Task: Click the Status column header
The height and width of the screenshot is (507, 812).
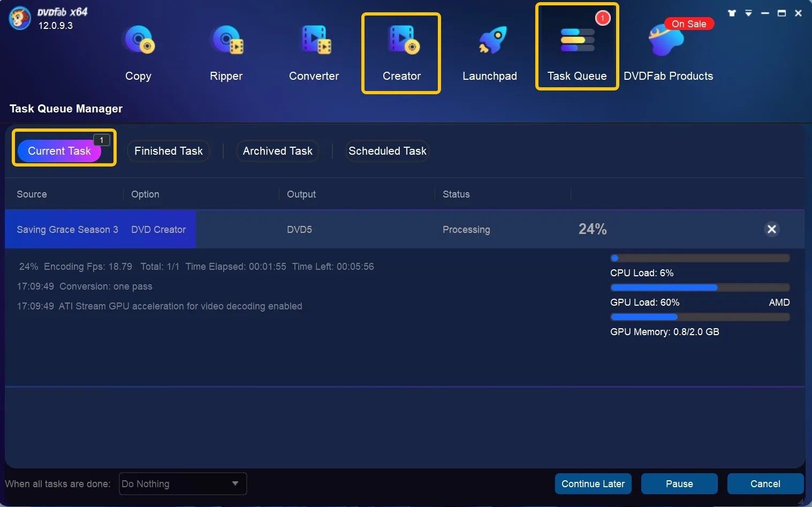Action: [x=456, y=194]
